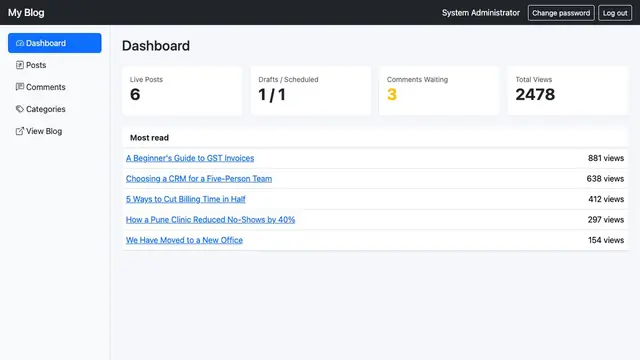Click the Dashboard speedometer icon in sidebar
640x360 pixels.
point(20,43)
